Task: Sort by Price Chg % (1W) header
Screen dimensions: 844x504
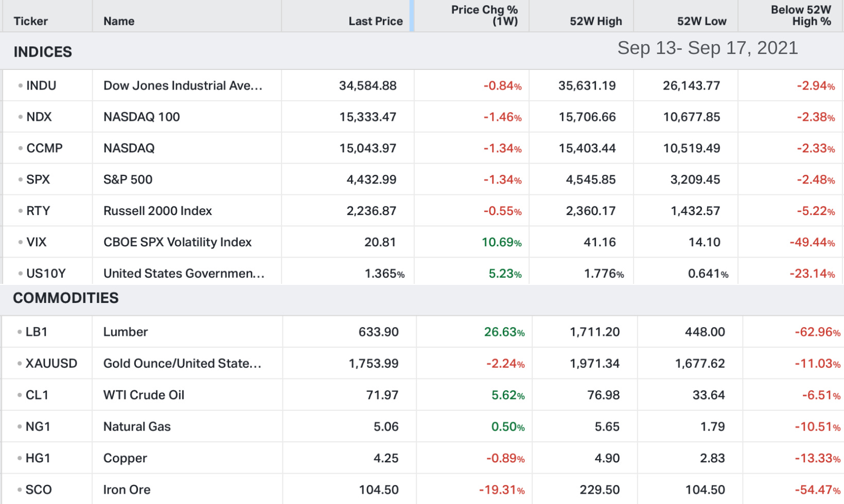Action: [x=484, y=15]
